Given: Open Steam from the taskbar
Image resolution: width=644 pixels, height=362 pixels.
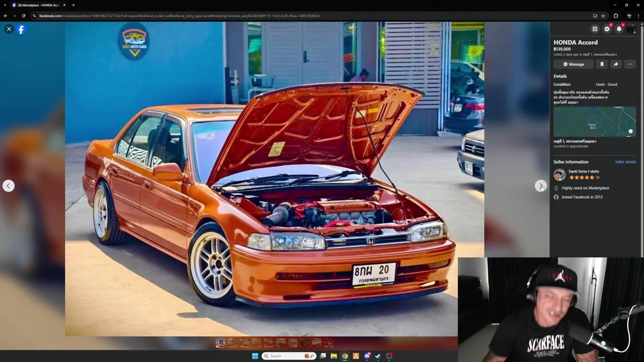Looking at the screenshot, I should coord(378,356).
